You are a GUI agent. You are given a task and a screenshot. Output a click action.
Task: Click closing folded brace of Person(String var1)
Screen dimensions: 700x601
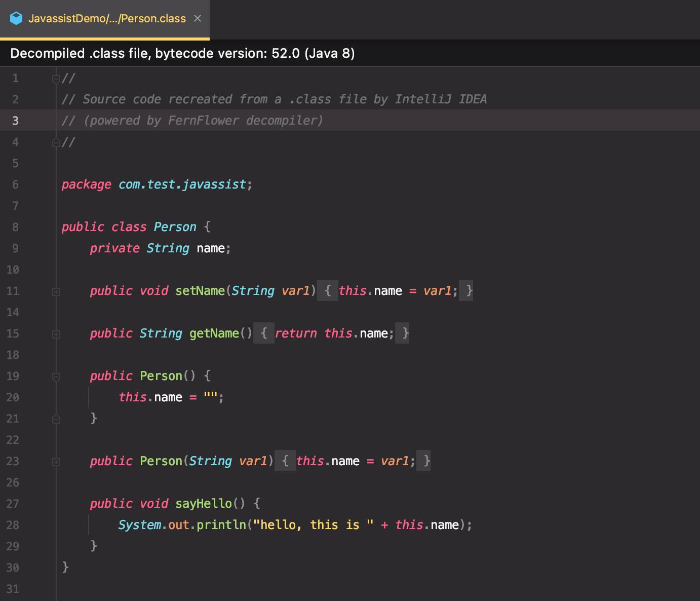point(424,461)
